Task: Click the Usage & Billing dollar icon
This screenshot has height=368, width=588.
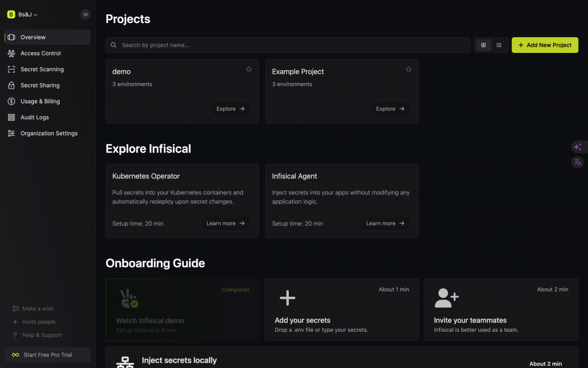Action: point(11,101)
